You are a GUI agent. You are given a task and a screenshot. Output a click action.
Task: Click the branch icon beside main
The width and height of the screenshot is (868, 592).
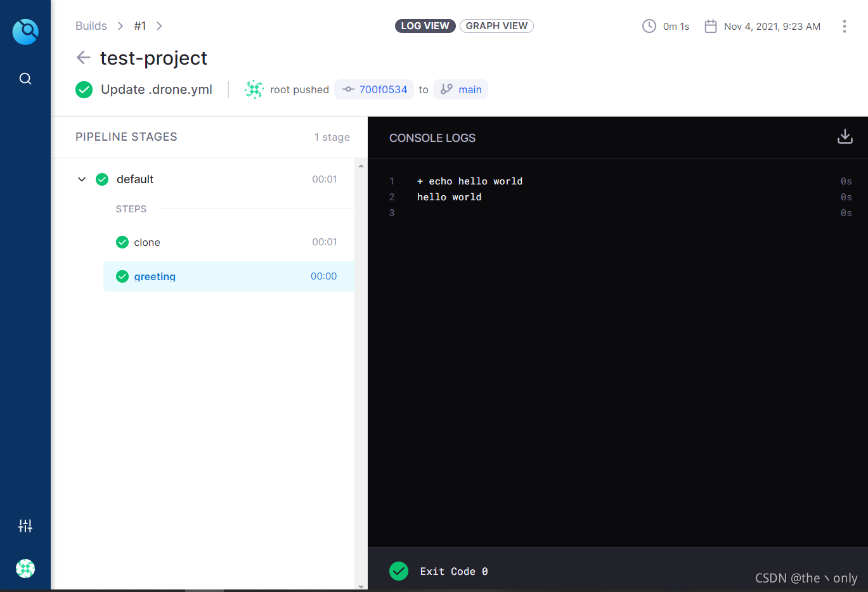(x=446, y=89)
